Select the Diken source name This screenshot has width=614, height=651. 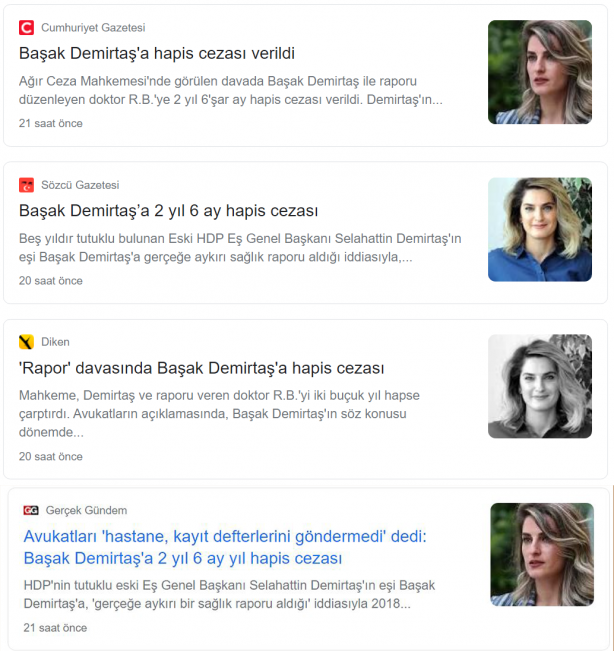tap(55, 342)
